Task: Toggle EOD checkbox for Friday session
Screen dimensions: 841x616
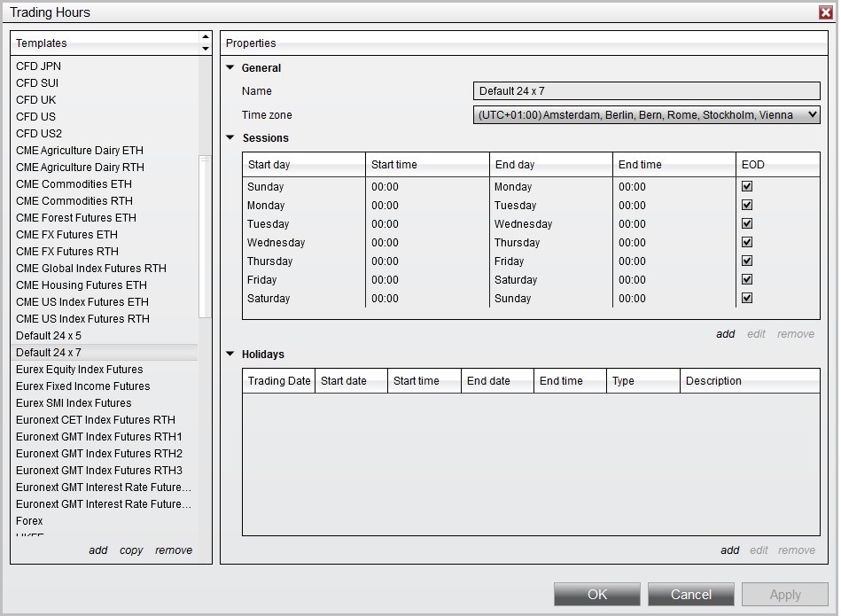Action: [746, 279]
